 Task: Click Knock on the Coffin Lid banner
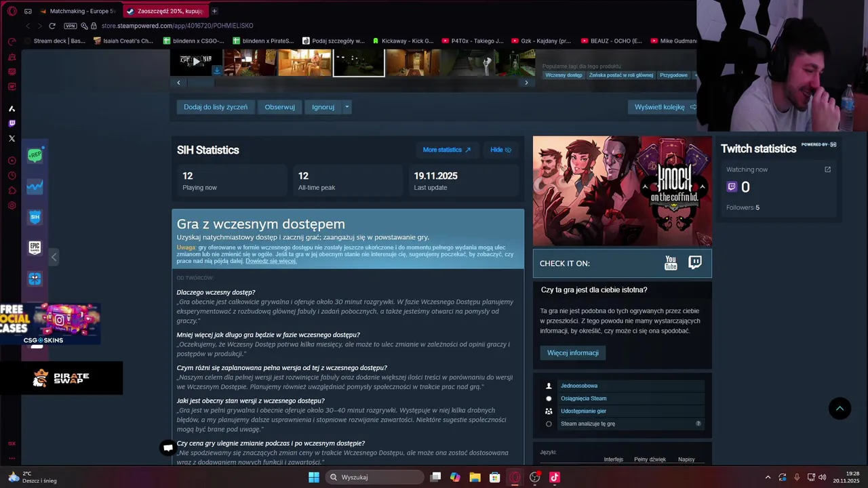[x=623, y=191]
